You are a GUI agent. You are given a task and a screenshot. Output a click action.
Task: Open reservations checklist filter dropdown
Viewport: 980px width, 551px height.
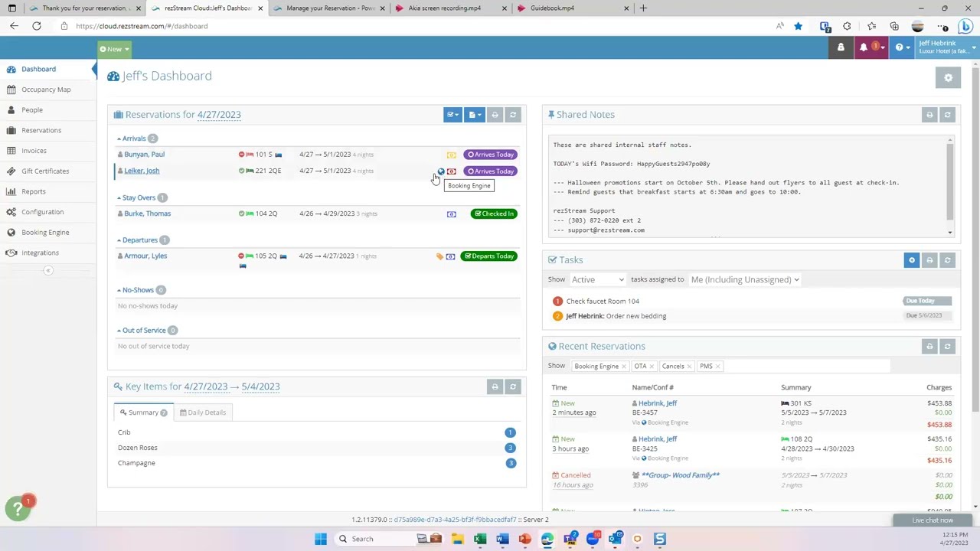click(452, 115)
